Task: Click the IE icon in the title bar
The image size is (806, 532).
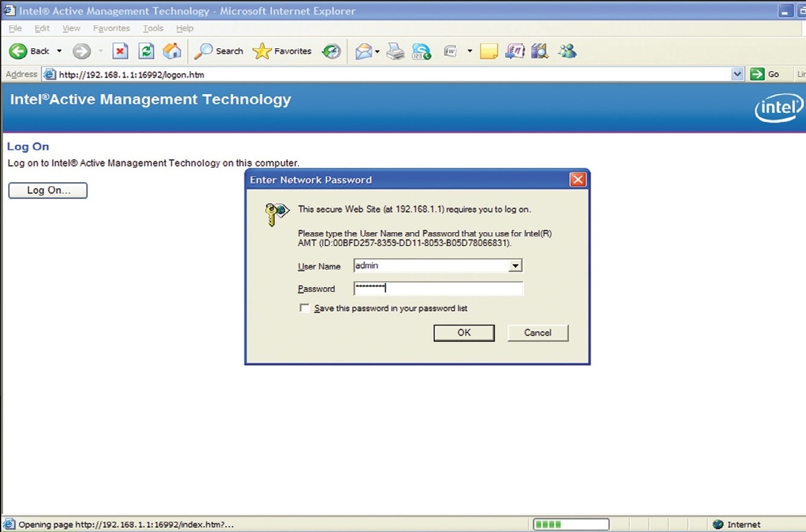Action: click(x=9, y=10)
